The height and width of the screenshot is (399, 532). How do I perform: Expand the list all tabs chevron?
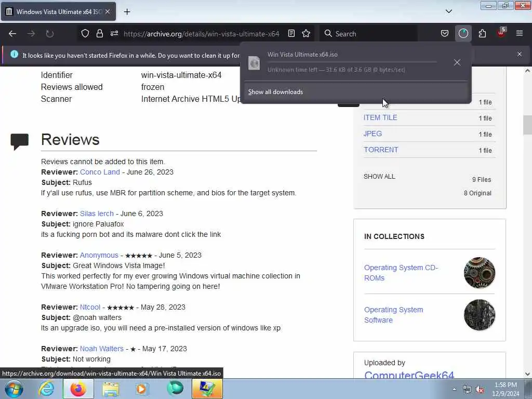(448, 11)
